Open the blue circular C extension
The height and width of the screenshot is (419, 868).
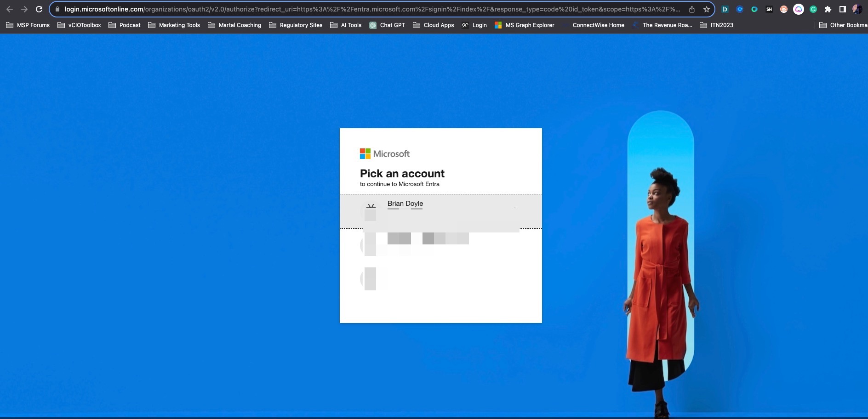(x=740, y=9)
